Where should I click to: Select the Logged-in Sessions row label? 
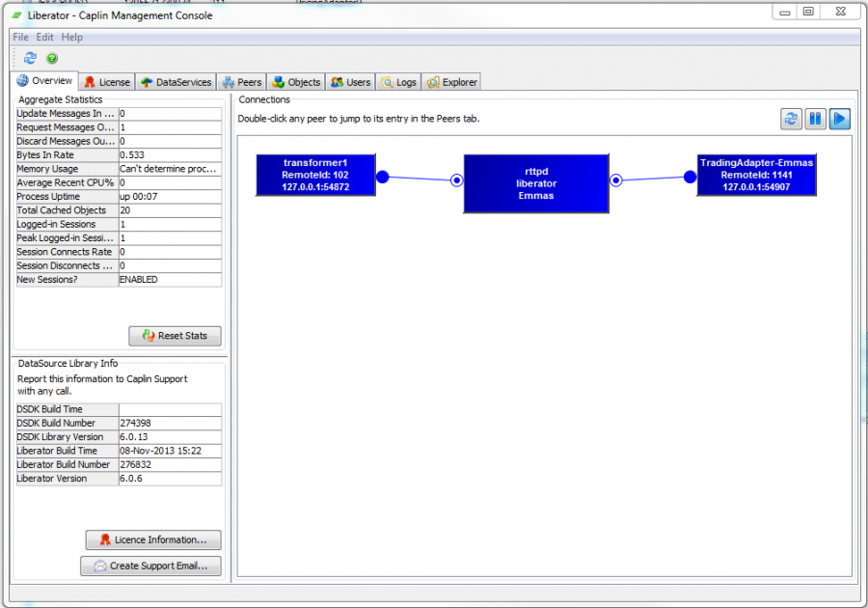(x=68, y=224)
